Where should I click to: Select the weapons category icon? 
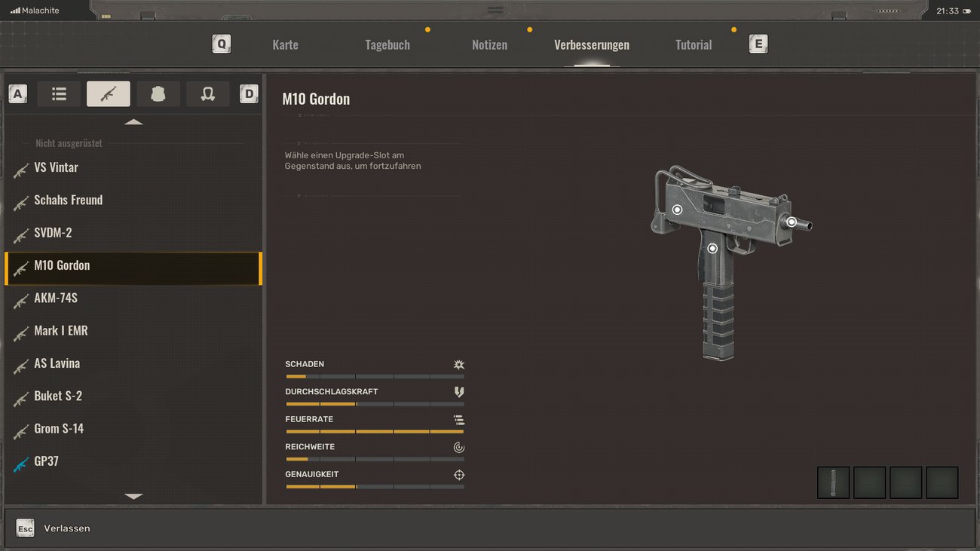point(108,94)
